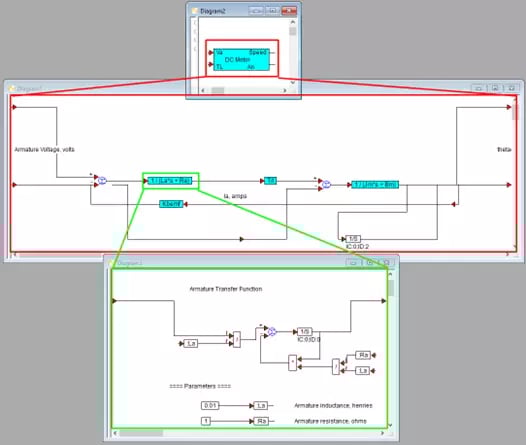Viewport: 526px width, 445px height.
Task: Select the Ra variable block in parameters
Action: tap(261, 421)
